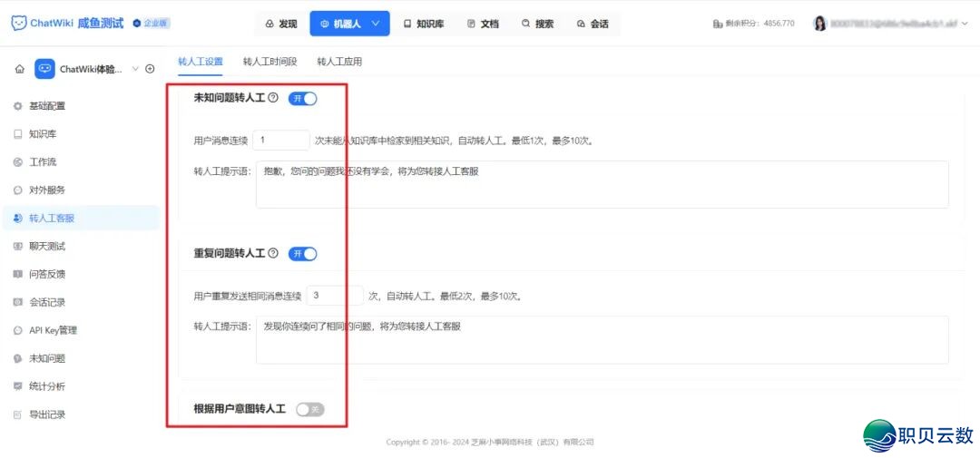Expand the 机器人 dropdown chevron

tap(376, 24)
